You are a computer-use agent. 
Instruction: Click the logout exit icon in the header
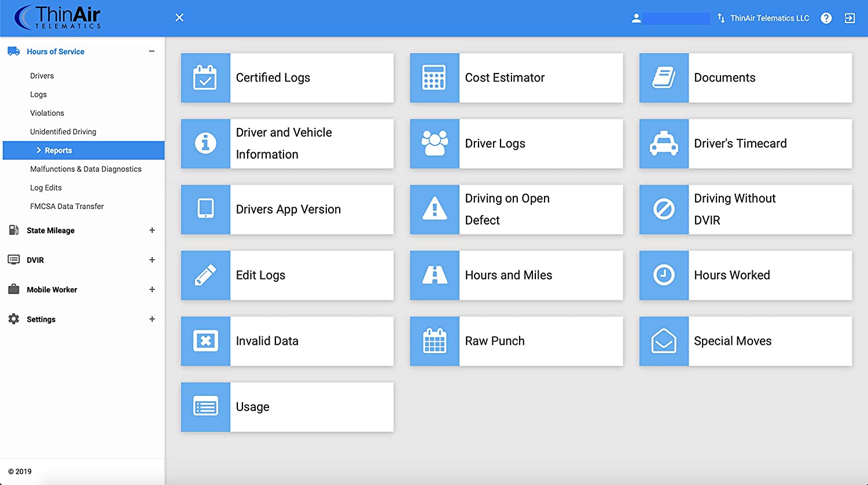[x=849, y=18]
